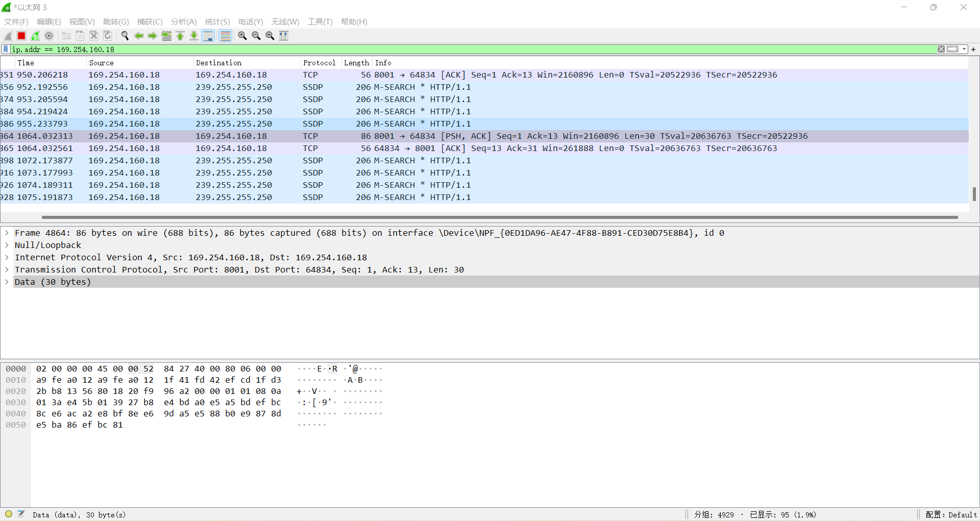Select SSDP packet at time 1075.191873
Image resolution: width=980 pixels, height=521 pixels.
coord(484,197)
